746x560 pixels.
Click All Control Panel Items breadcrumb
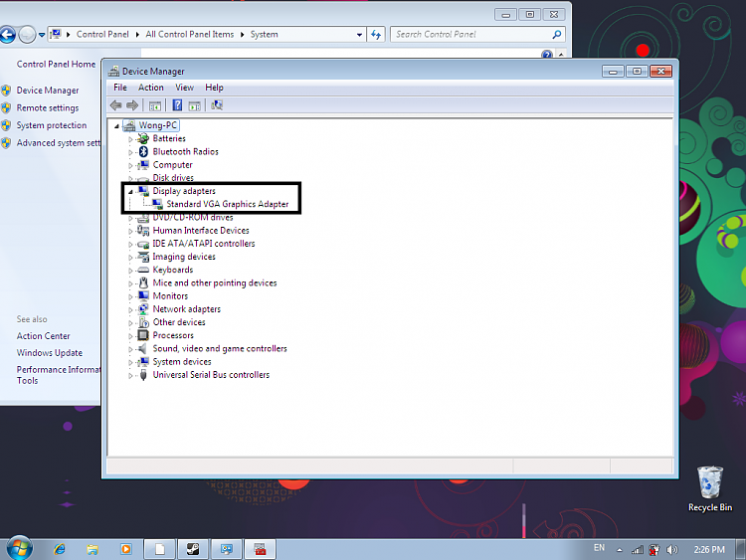(190, 34)
